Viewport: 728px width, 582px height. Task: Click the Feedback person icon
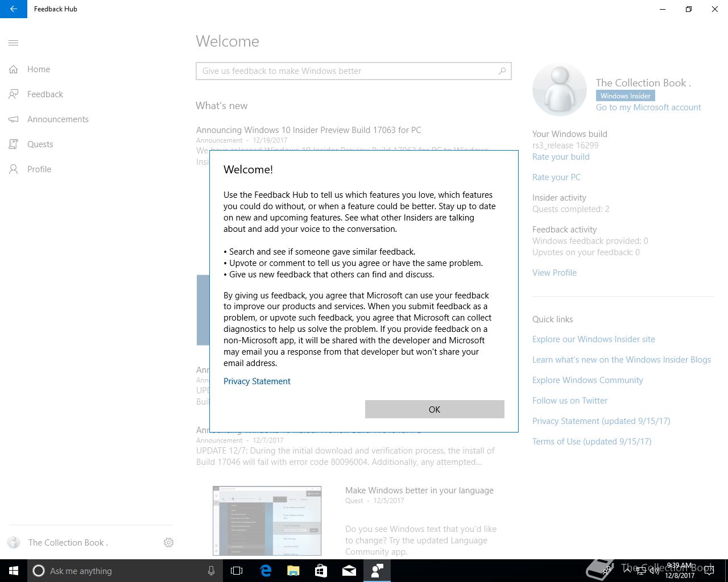click(14, 94)
